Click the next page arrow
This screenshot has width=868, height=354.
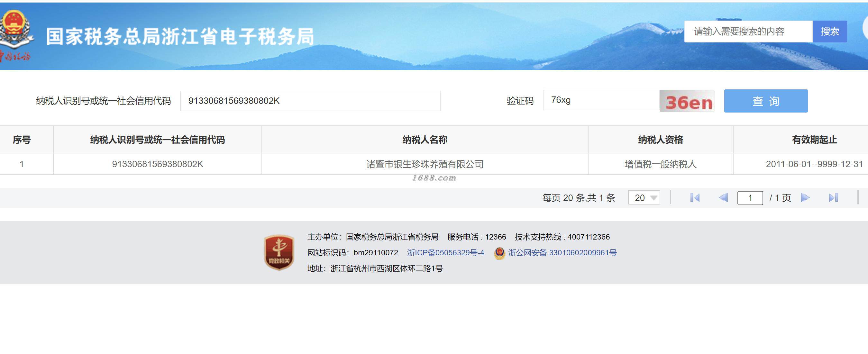pos(805,198)
